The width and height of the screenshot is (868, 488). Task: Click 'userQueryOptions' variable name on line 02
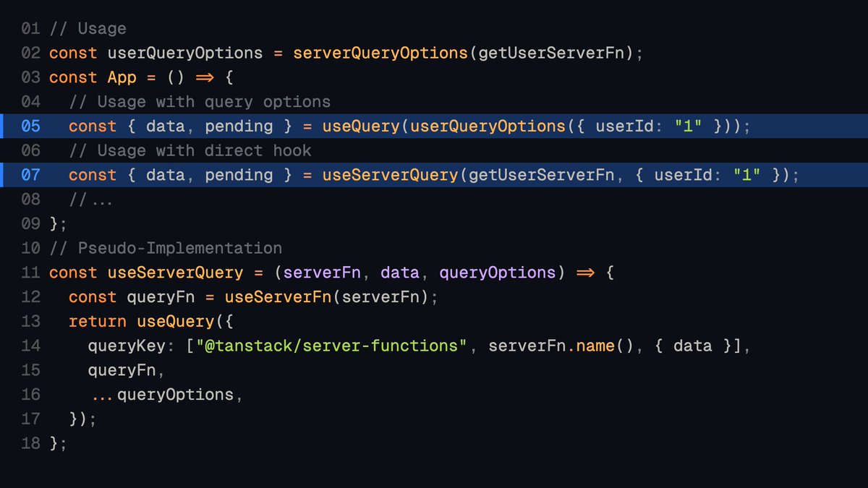tap(185, 53)
